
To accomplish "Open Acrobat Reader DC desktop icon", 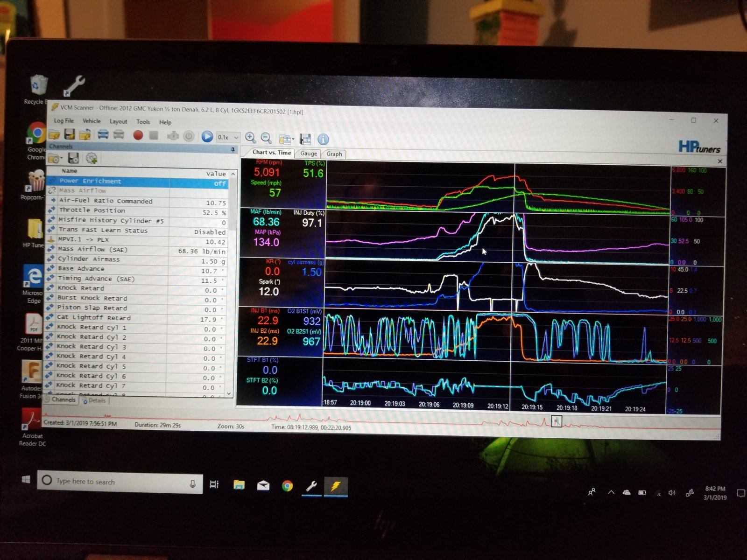I will click(x=32, y=427).
